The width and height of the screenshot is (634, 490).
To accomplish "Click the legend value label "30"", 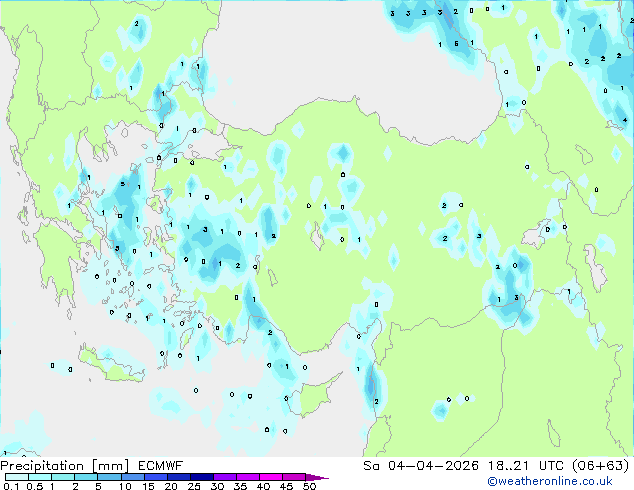I will point(217,486).
